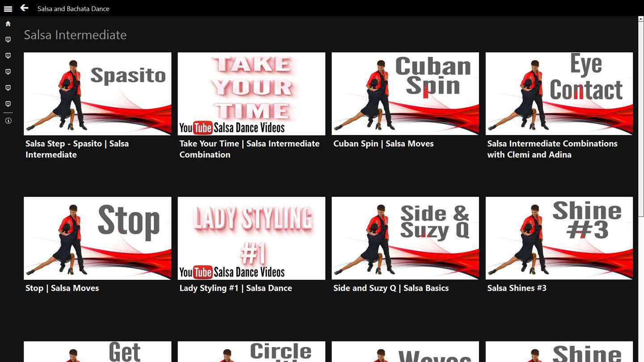Open the info (about) icon in the sidebar
Viewport: 644px width, 362px height.
8,121
